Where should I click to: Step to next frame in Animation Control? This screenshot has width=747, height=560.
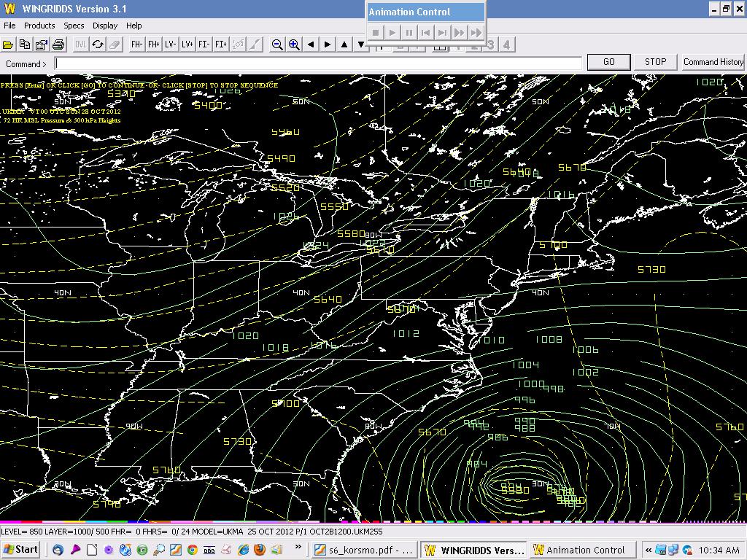443,32
